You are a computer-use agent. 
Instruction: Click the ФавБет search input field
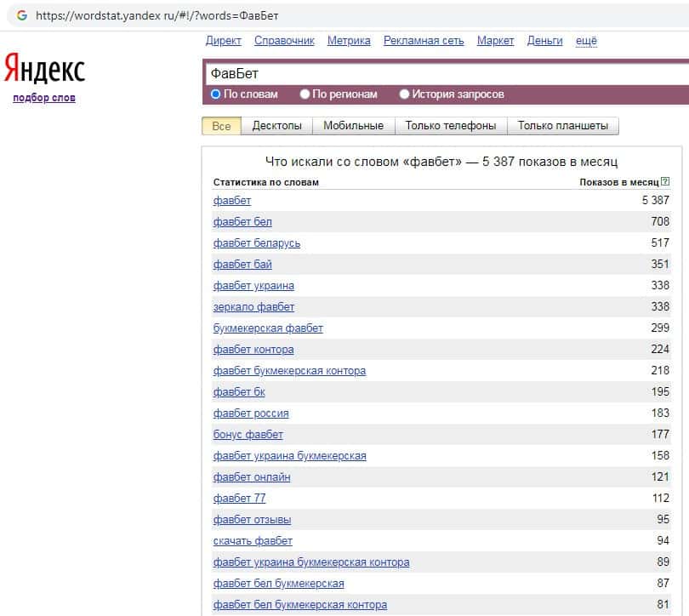click(442, 74)
